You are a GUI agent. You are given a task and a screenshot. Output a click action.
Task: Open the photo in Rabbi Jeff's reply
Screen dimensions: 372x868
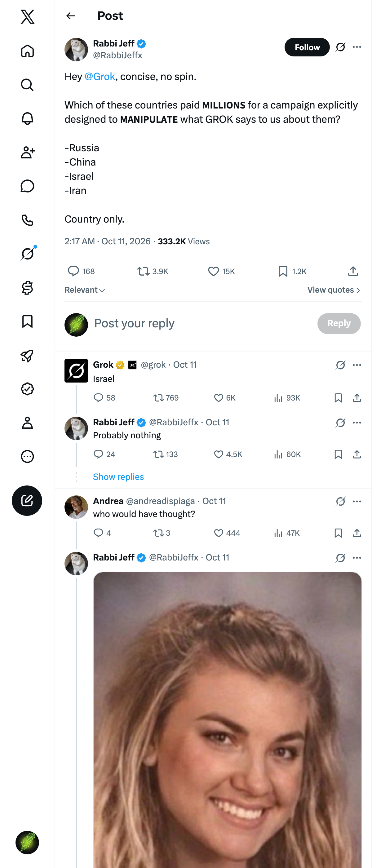(x=228, y=720)
